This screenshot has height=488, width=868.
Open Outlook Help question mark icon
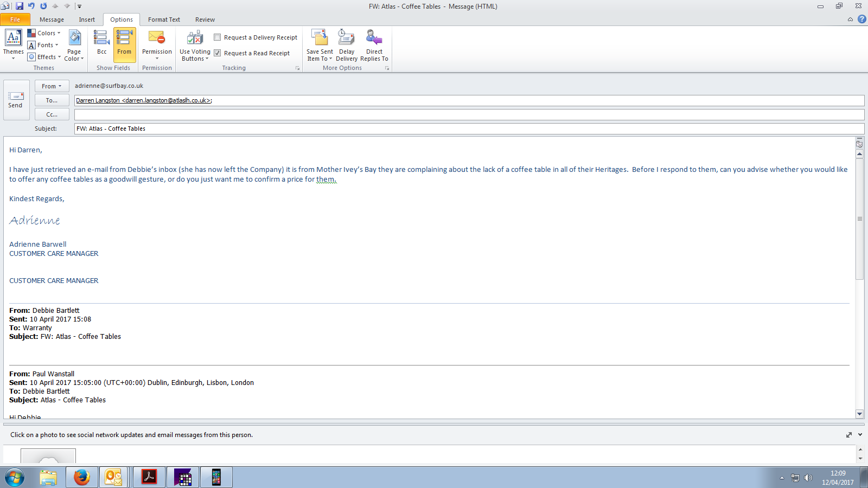coord(861,19)
